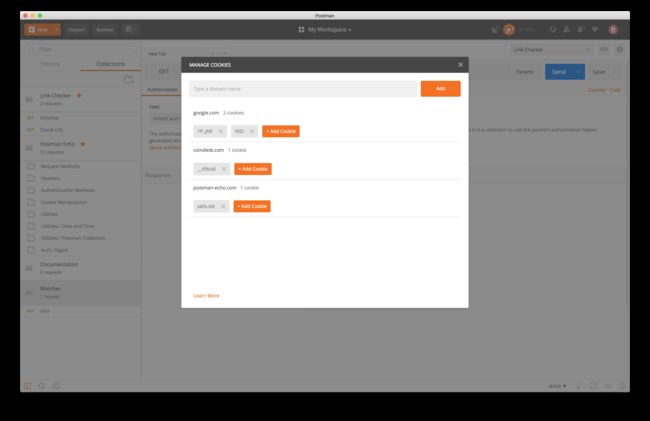Toggle the sidebar icon in status bar
The height and width of the screenshot is (421, 650).
point(27,386)
